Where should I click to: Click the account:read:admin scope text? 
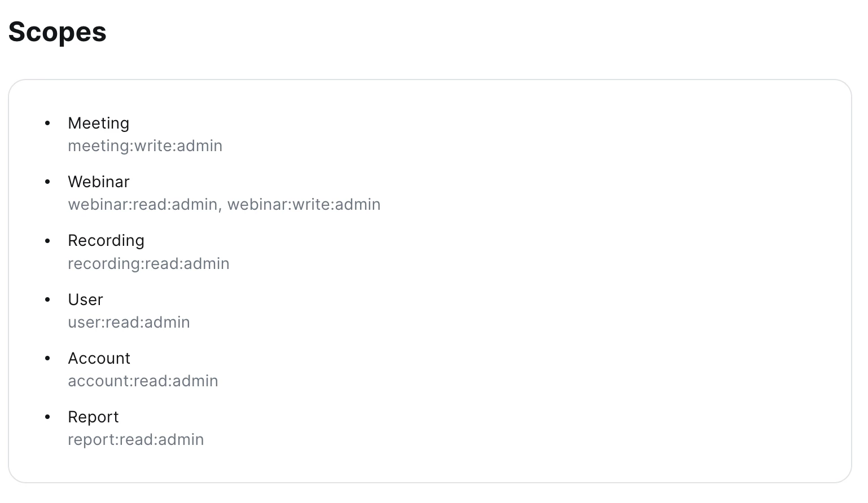[143, 381]
